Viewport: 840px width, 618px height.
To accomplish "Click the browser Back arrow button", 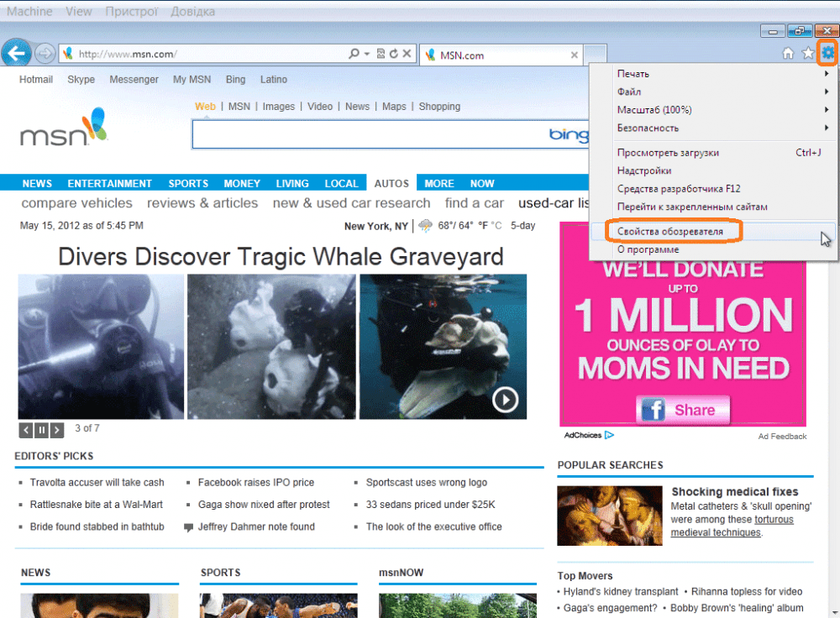I will 16,54.
